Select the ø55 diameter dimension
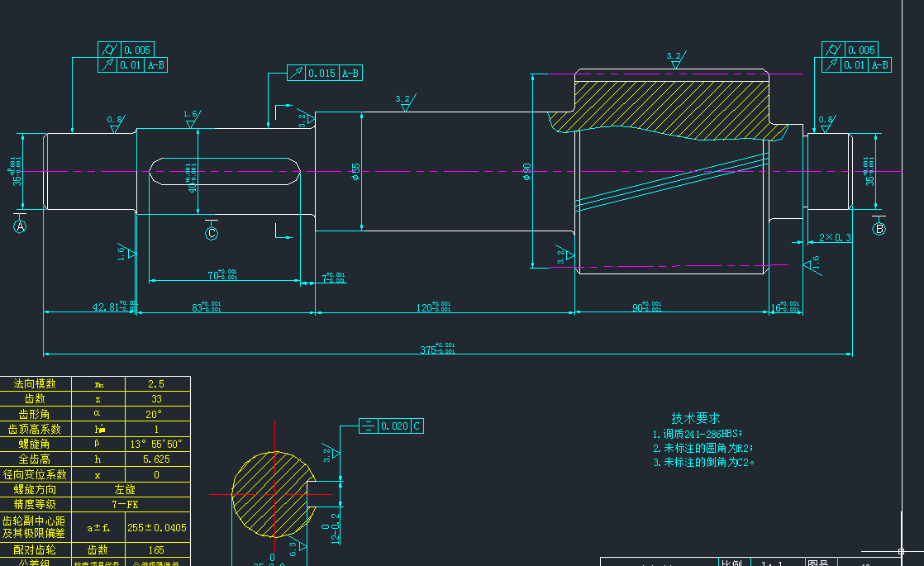Image resolution: width=924 pixels, height=566 pixels. point(355,172)
